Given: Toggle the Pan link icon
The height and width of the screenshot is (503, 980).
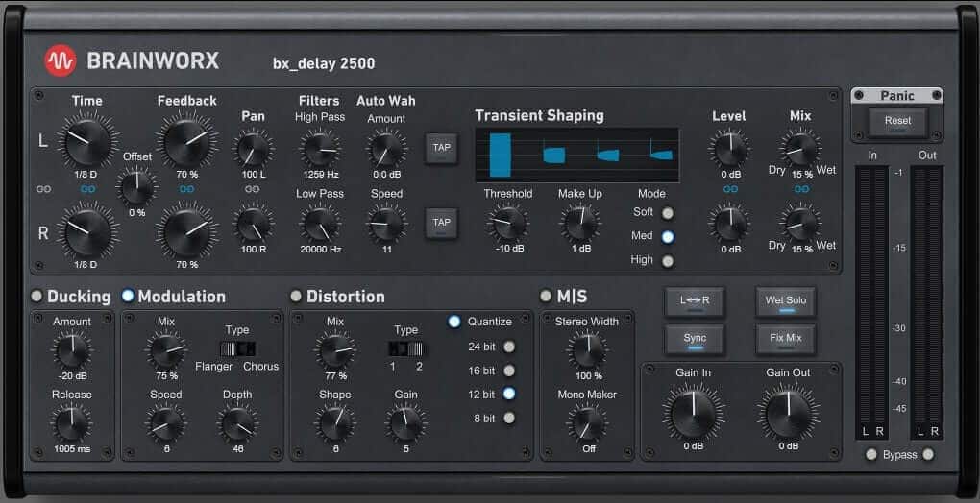Looking at the screenshot, I should tap(253, 188).
